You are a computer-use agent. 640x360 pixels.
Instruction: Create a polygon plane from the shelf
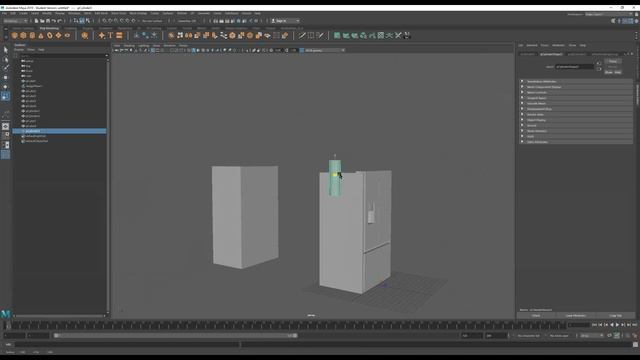[58, 36]
